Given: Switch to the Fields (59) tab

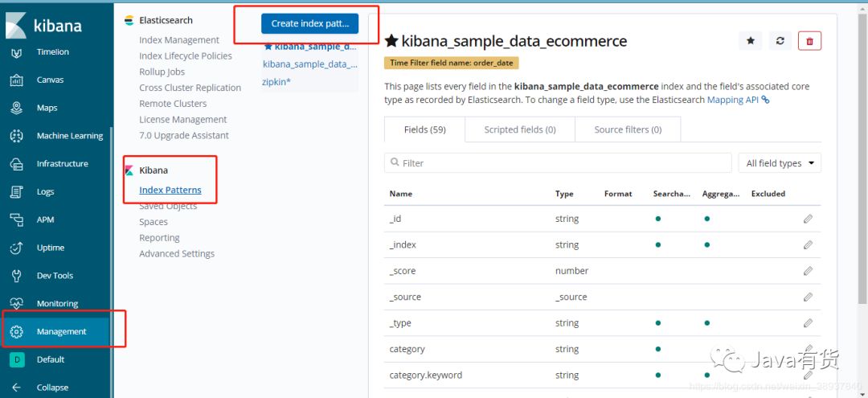Looking at the screenshot, I should [x=424, y=129].
